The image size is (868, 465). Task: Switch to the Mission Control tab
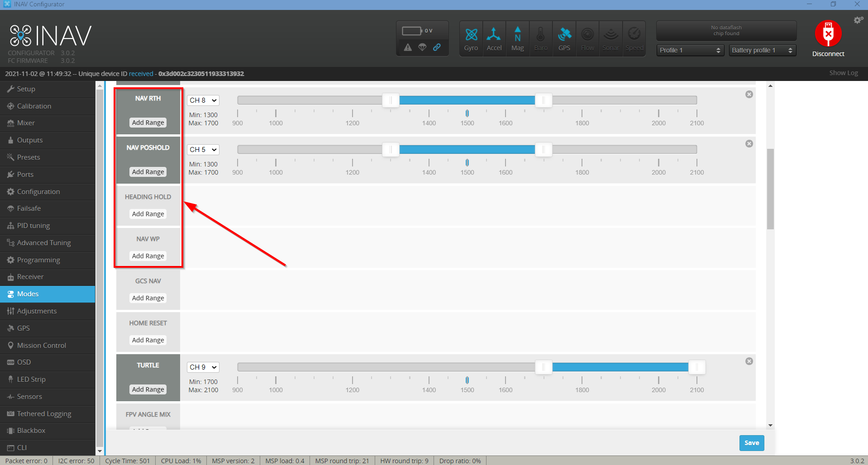click(x=41, y=345)
